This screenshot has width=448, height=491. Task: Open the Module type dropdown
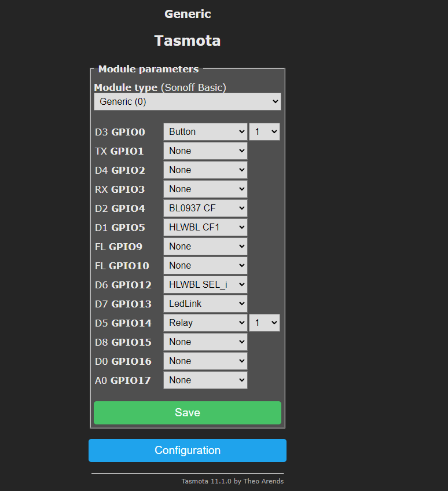tap(187, 102)
